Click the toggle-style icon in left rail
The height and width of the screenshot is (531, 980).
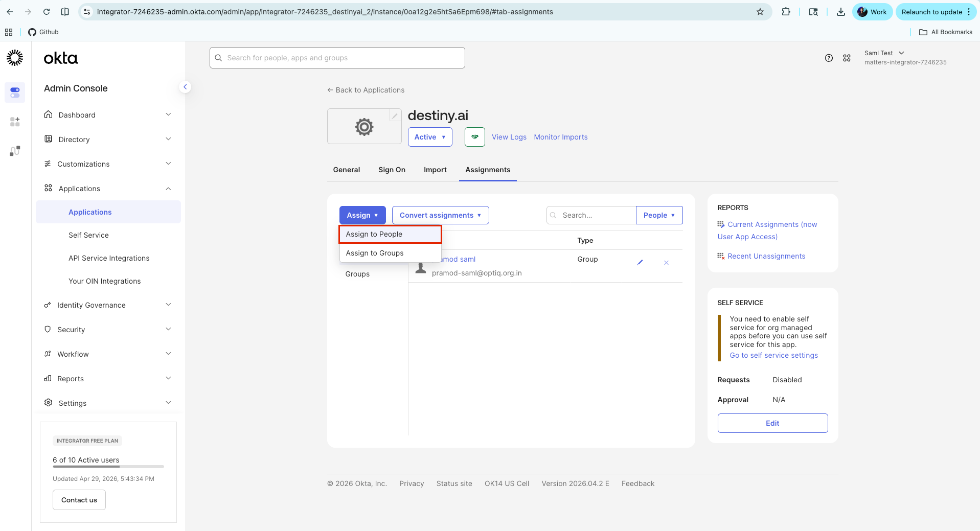pyautogui.click(x=15, y=93)
